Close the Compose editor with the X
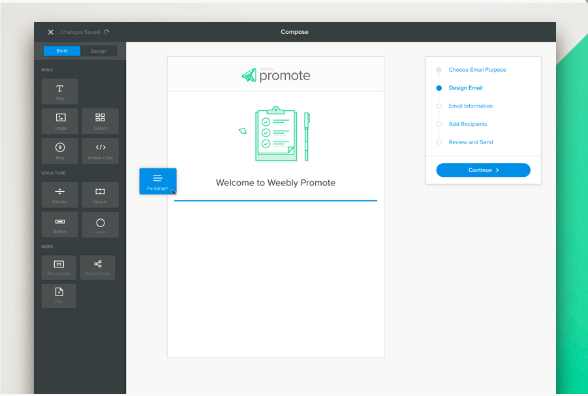 [51, 32]
